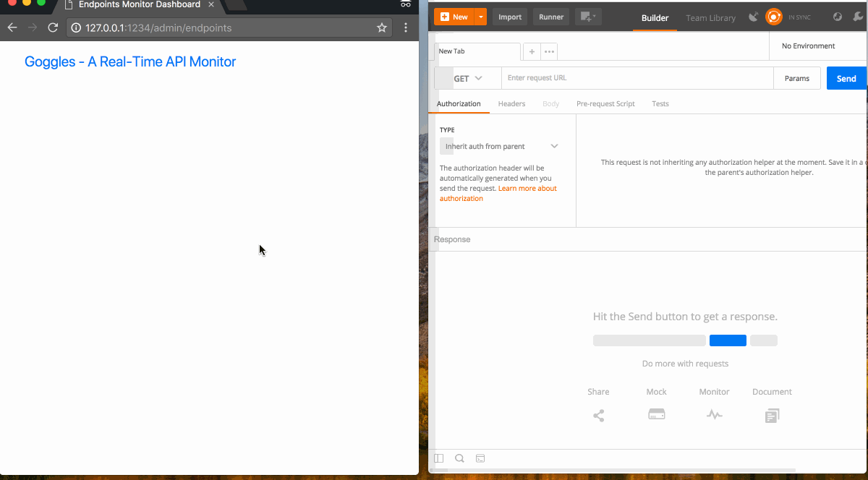Screen dimensions: 868x480
Task: Click the Document icon below Document label
Action: tap(771, 414)
